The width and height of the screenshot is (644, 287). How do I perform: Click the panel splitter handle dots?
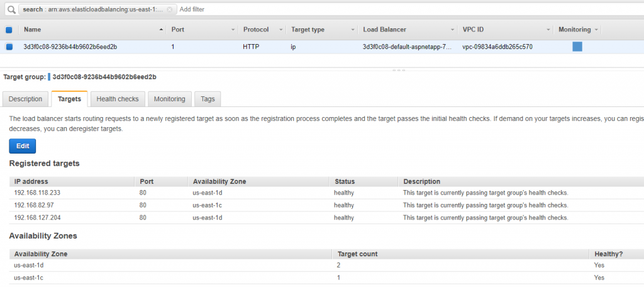pos(398,70)
